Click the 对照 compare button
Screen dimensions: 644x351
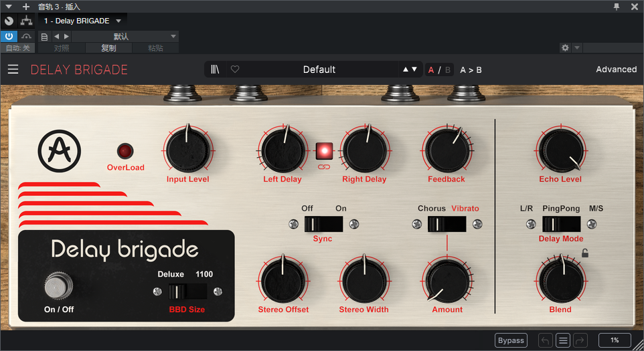(x=62, y=48)
